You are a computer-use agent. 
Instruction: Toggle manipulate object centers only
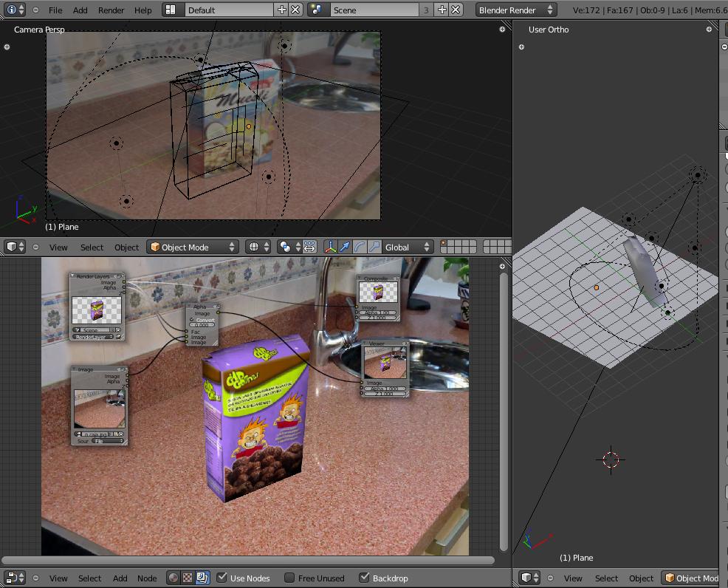pyautogui.click(x=309, y=247)
